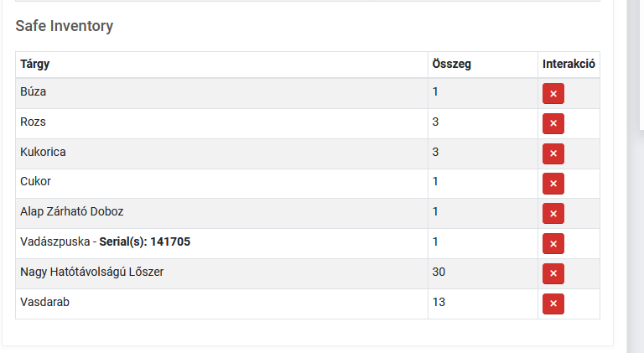The image size is (644, 353).
Task: Delete the Rozs item from the safe
Action: click(x=553, y=123)
